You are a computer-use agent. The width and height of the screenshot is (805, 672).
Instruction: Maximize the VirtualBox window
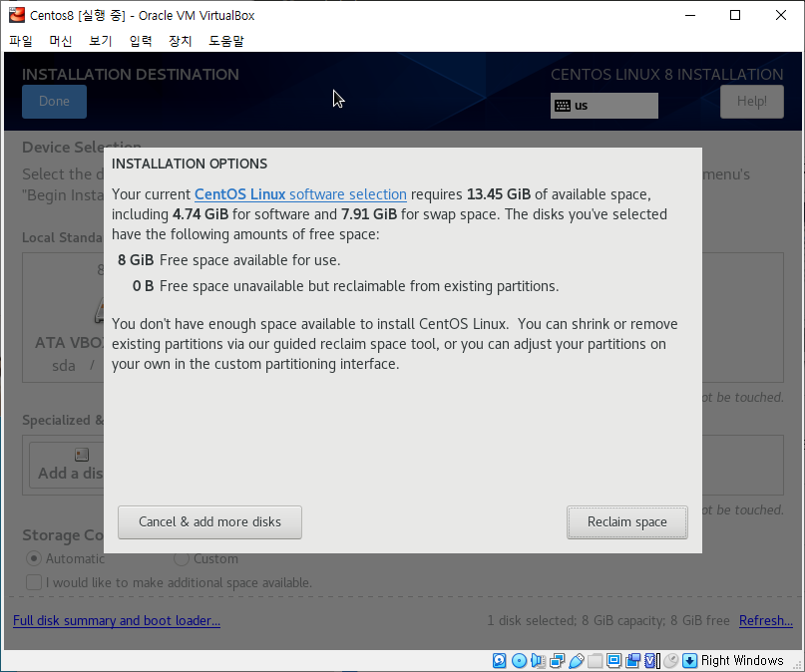click(x=735, y=15)
